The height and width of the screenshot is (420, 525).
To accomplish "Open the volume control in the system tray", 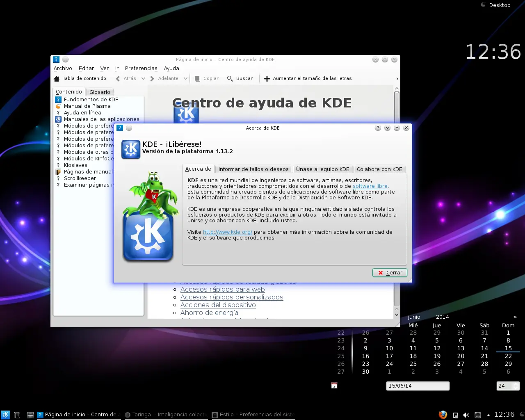I will [466, 415].
